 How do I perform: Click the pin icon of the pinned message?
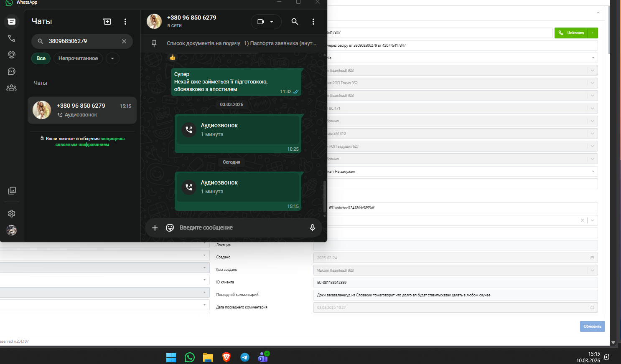coord(154,43)
